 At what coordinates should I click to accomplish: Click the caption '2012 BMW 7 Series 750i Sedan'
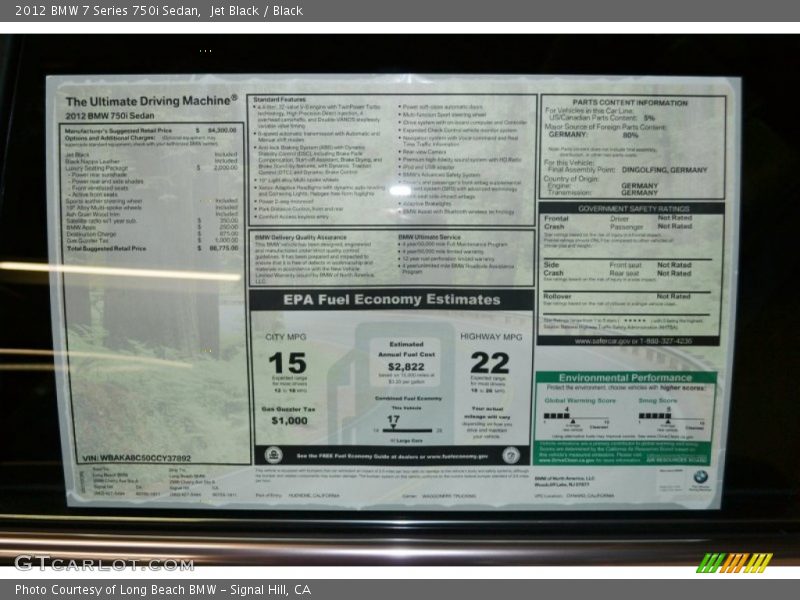click(108, 11)
